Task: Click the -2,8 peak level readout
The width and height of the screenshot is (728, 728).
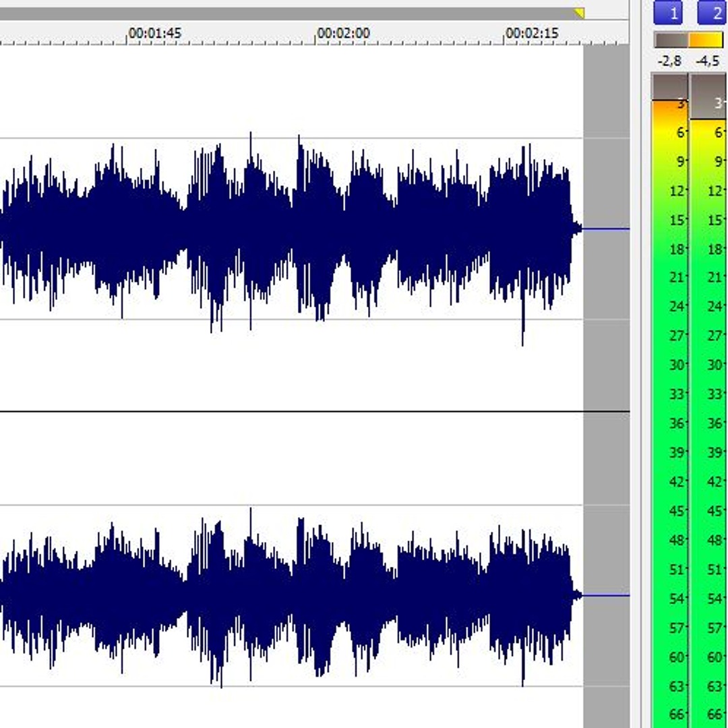Action: click(669, 61)
